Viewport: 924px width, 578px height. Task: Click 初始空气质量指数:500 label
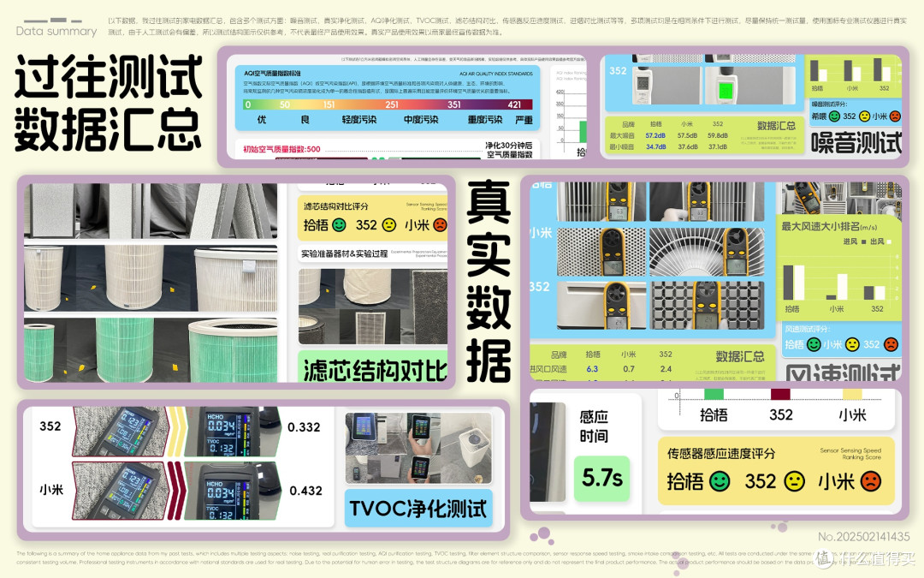pyautogui.click(x=281, y=149)
